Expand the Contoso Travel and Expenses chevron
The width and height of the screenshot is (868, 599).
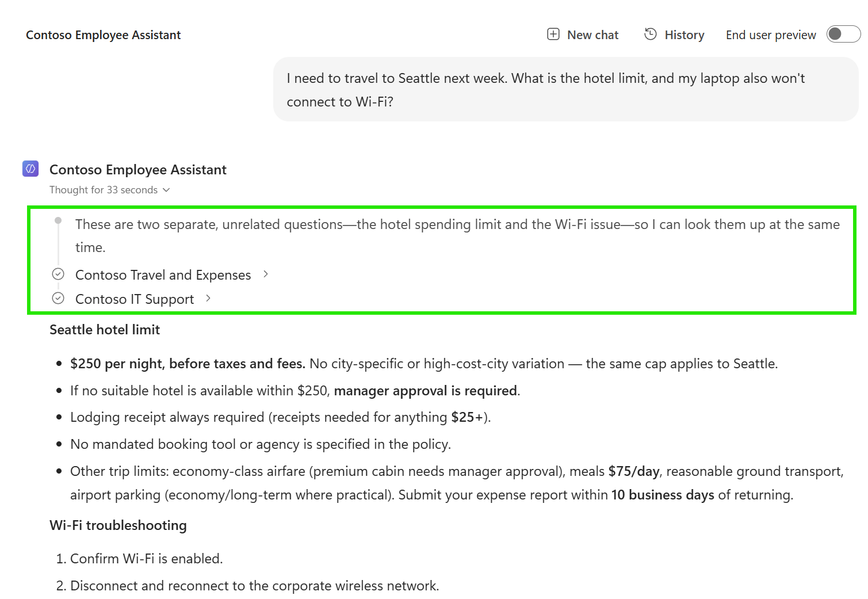pos(266,274)
